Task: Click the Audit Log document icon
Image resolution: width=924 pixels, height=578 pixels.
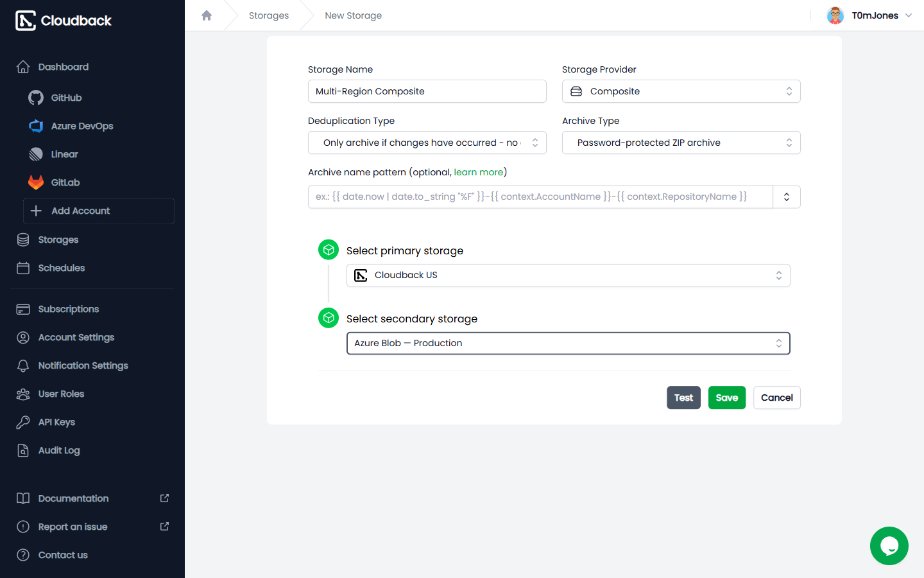Action: pyautogui.click(x=23, y=450)
